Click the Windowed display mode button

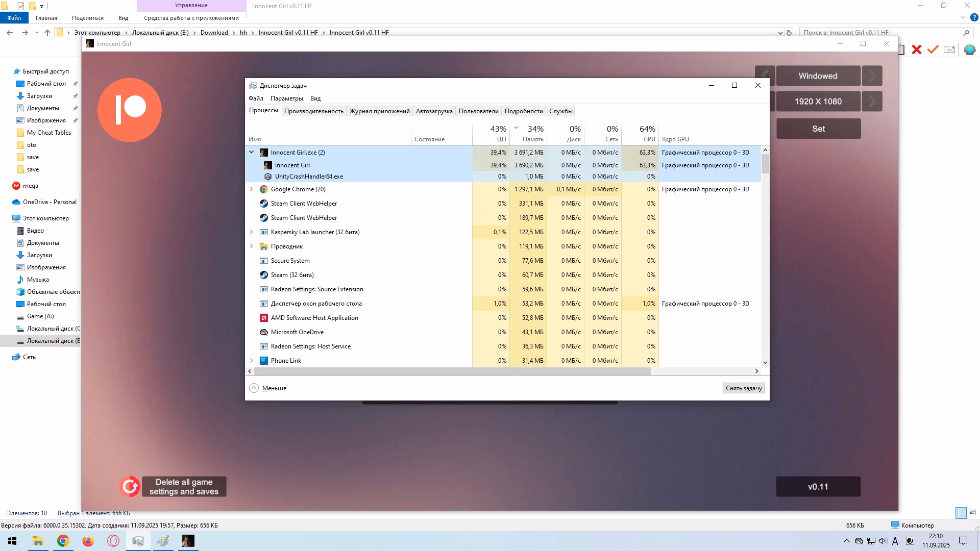pyautogui.click(x=818, y=76)
